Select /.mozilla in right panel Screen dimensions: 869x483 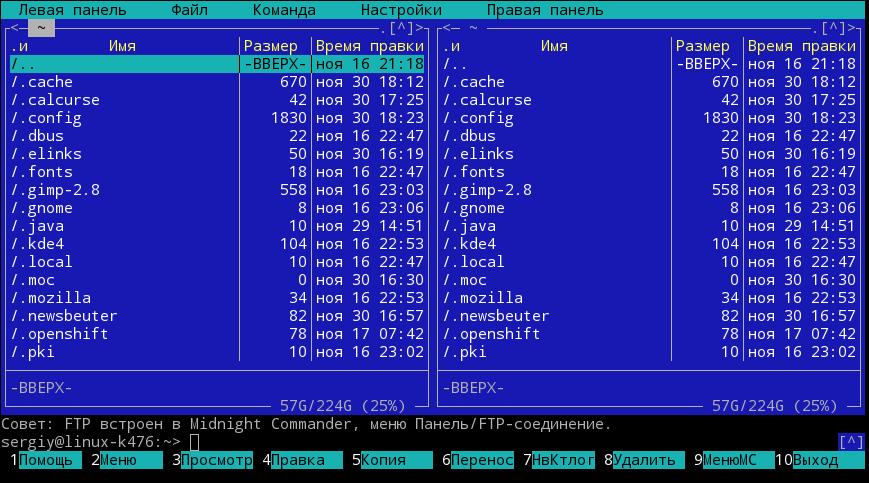650,298
